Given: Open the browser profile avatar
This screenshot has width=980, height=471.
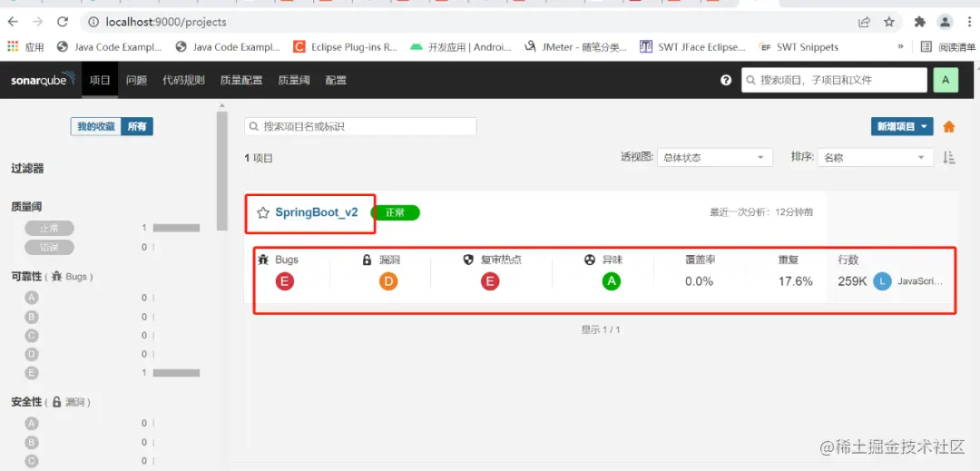Looking at the screenshot, I should click(945, 22).
